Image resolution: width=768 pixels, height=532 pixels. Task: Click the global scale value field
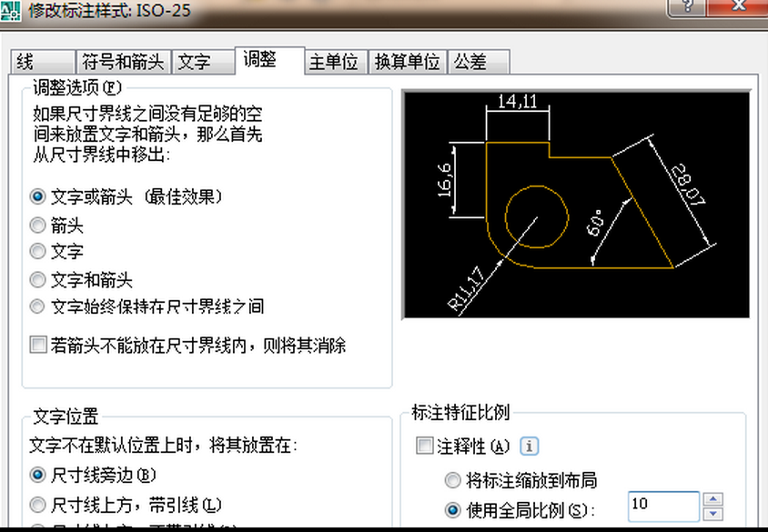pyautogui.click(x=662, y=506)
